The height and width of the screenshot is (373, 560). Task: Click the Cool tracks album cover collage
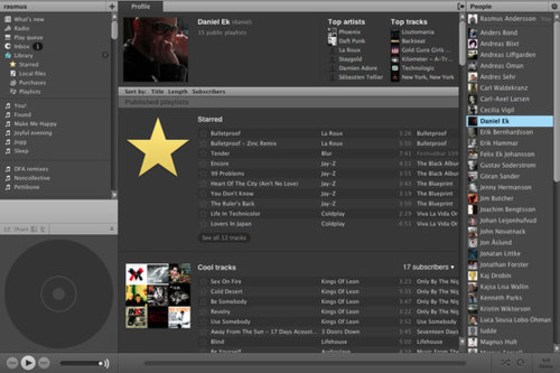coord(158,296)
